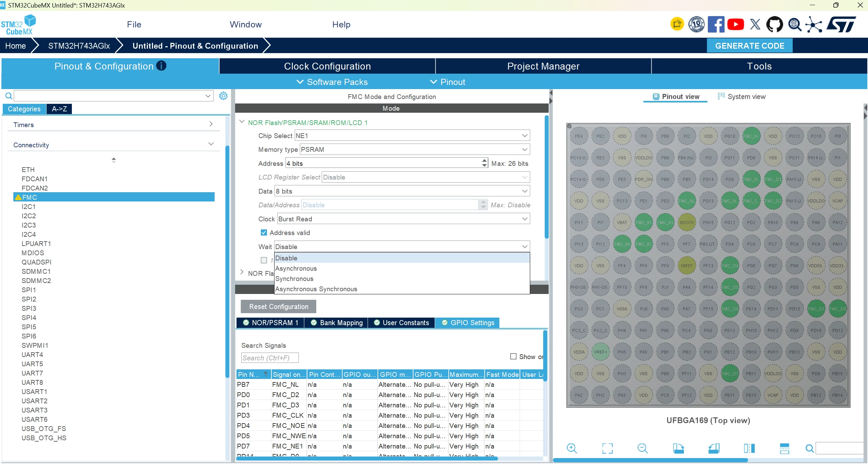
Task: Collapse the Connectivity category
Action: 211,144
